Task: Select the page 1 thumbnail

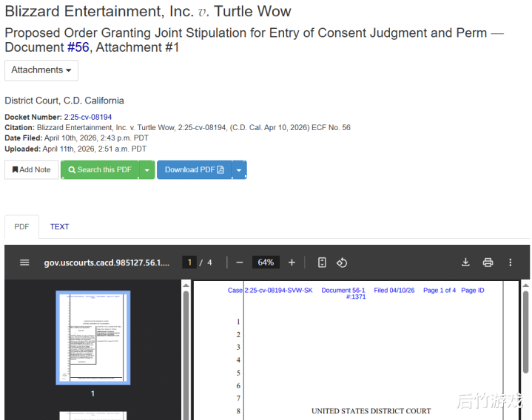Action: click(x=93, y=338)
